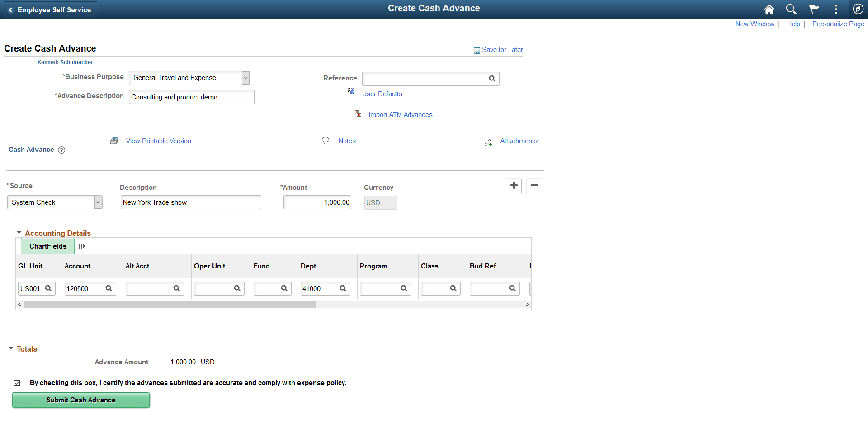Navigate back to Employee Self Service

point(50,9)
